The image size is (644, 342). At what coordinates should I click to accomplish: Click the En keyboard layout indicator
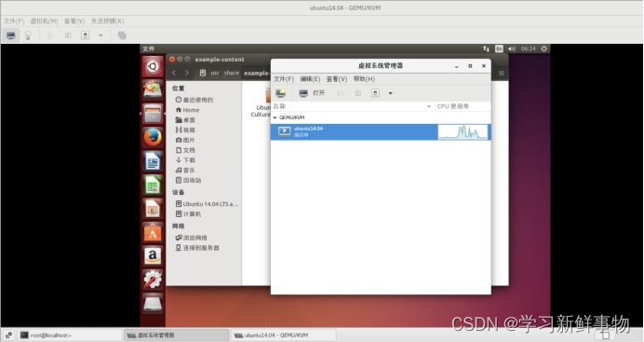pos(499,48)
